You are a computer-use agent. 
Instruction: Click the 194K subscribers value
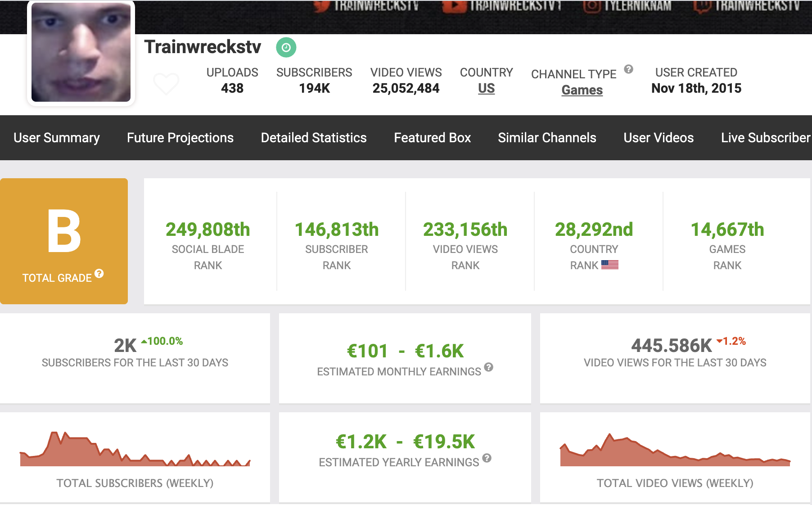pyautogui.click(x=314, y=88)
